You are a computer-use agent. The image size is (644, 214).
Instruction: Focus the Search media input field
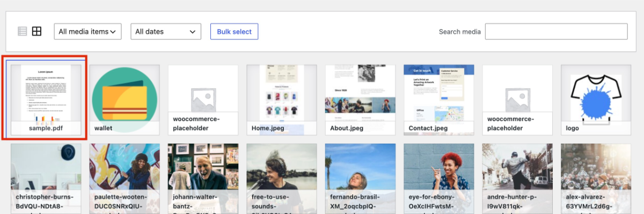557,32
